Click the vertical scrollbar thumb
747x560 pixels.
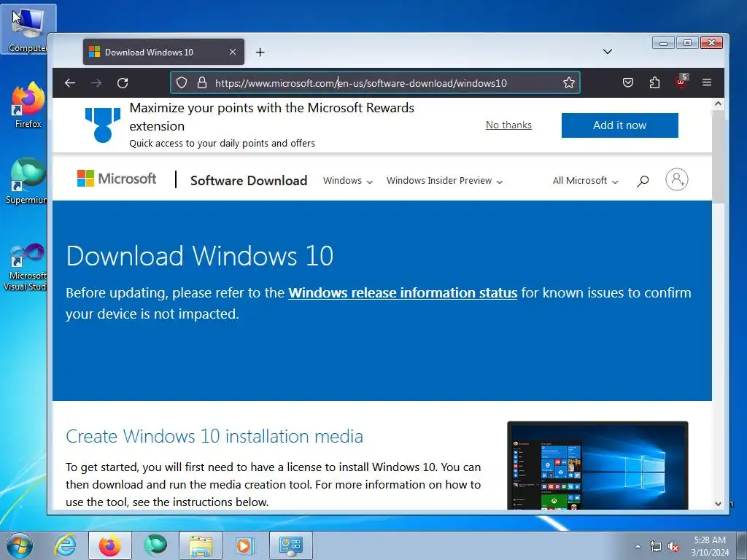718,156
